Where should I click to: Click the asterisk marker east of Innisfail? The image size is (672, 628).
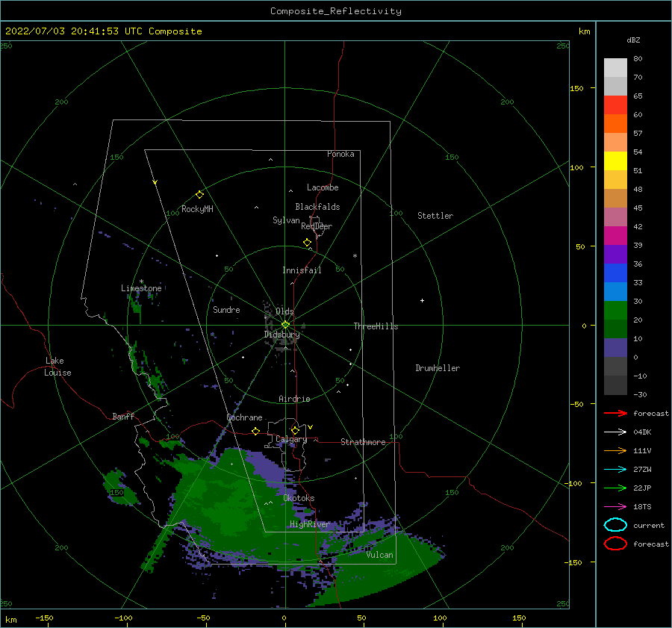click(x=355, y=256)
